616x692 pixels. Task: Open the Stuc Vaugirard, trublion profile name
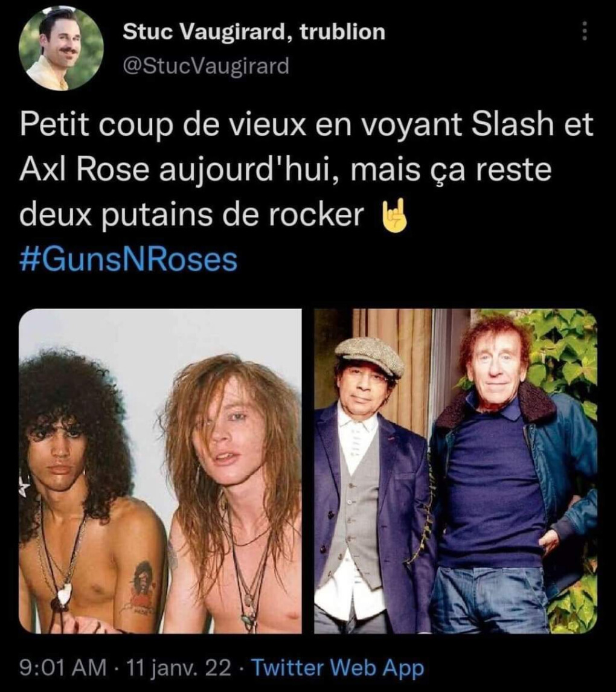coord(254,32)
